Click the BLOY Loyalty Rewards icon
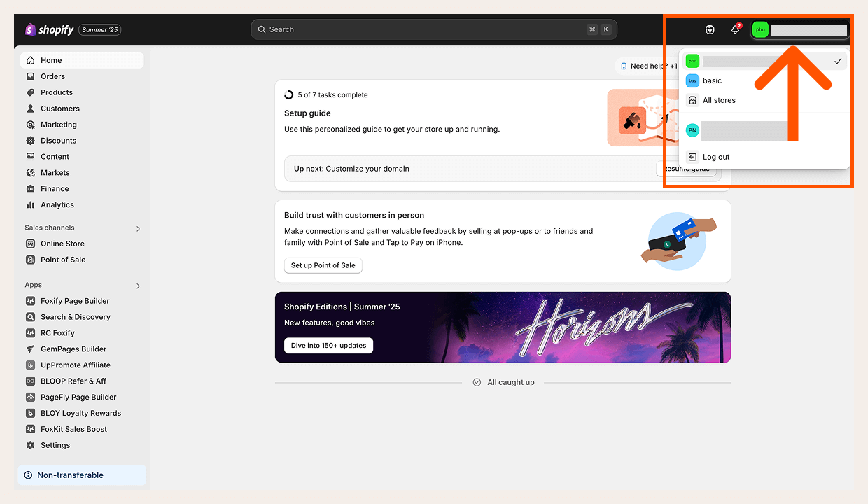Image resolution: width=868 pixels, height=504 pixels. (x=30, y=414)
